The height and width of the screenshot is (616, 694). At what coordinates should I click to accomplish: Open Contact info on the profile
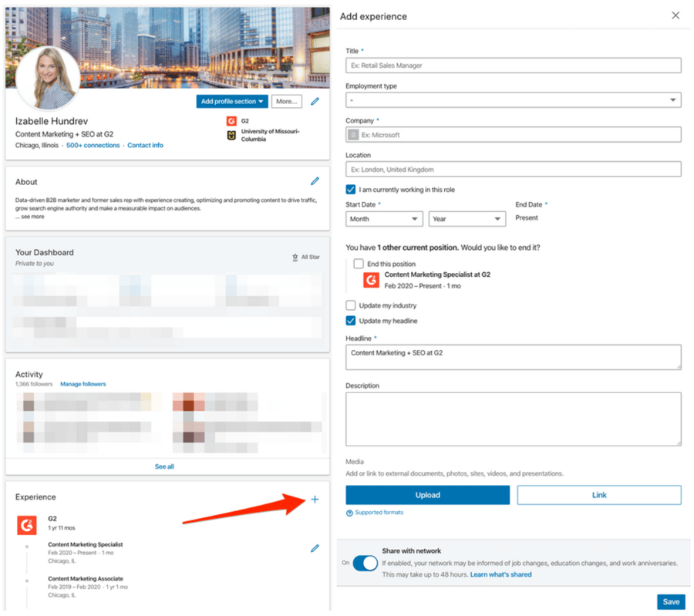(x=145, y=145)
